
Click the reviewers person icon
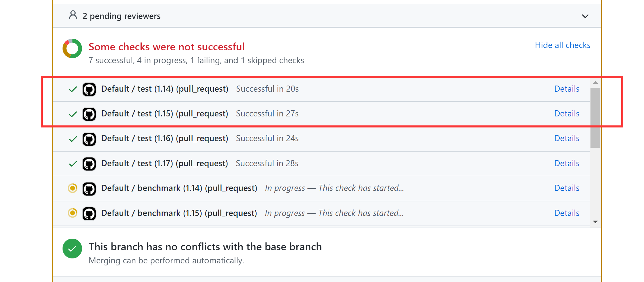pos(72,15)
